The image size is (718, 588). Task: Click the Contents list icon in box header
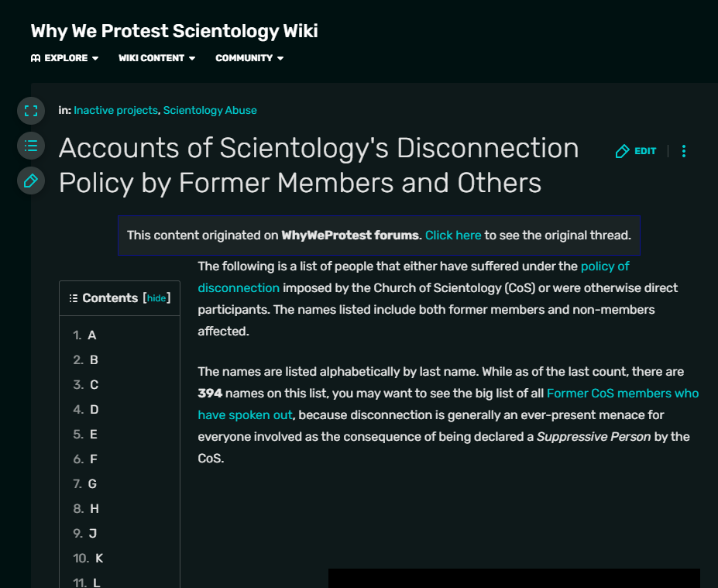tap(74, 298)
